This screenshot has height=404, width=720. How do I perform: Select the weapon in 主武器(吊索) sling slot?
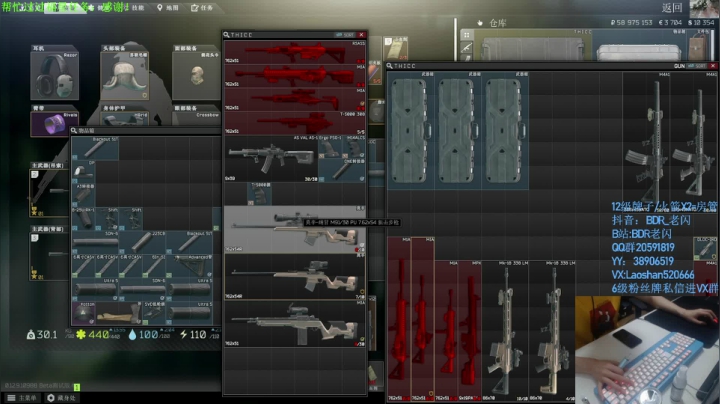tap(49, 193)
